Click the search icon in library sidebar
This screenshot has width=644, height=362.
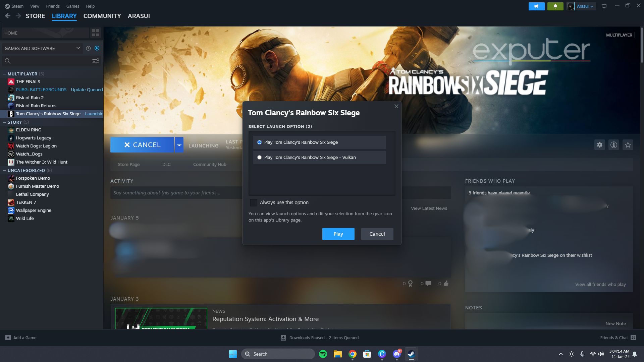[x=7, y=61]
